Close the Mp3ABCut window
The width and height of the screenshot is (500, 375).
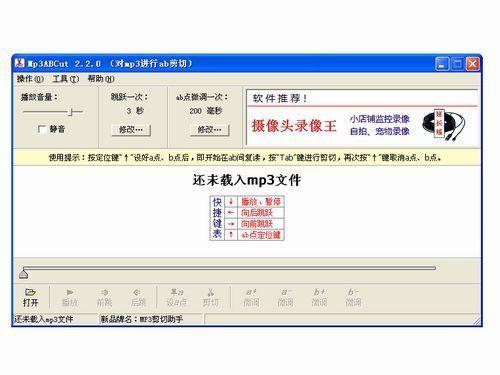coord(473,64)
